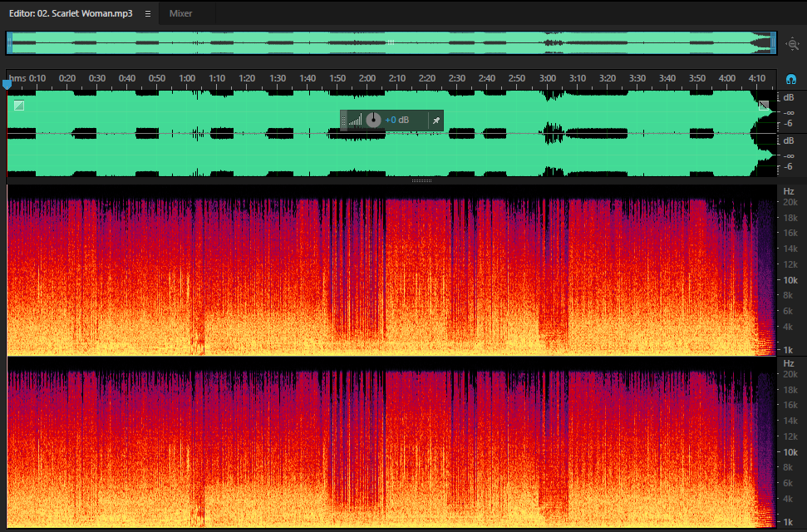Click the 4k label on upper spectral scale
Screen dimensions: 807x532
(x=788, y=327)
